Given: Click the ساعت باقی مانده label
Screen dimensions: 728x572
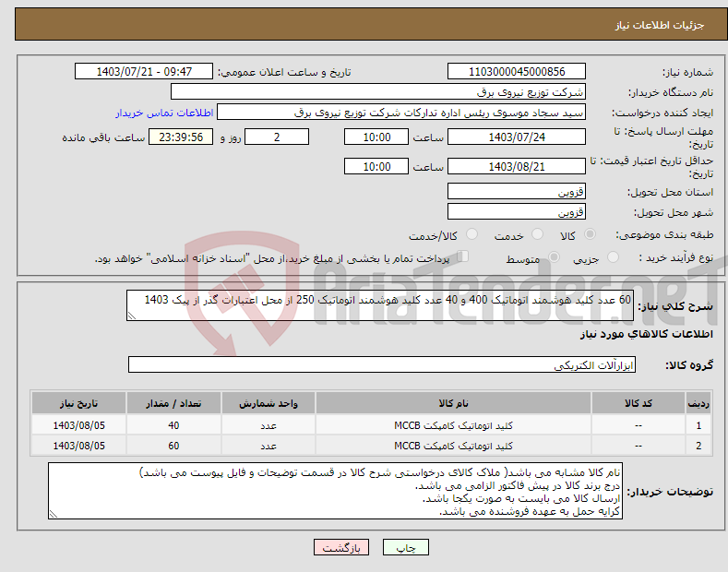Looking at the screenshot, I should pyautogui.click(x=103, y=137).
